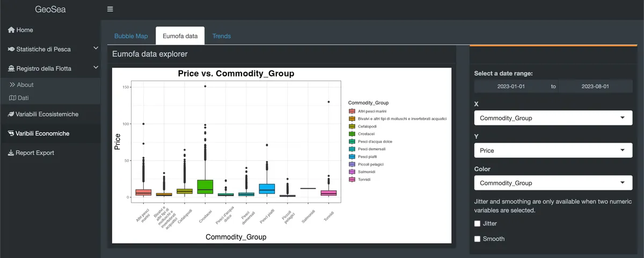The width and height of the screenshot is (644, 258).
Task: Click the icon beside Varibili Economiche
Action: pyautogui.click(x=11, y=133)
